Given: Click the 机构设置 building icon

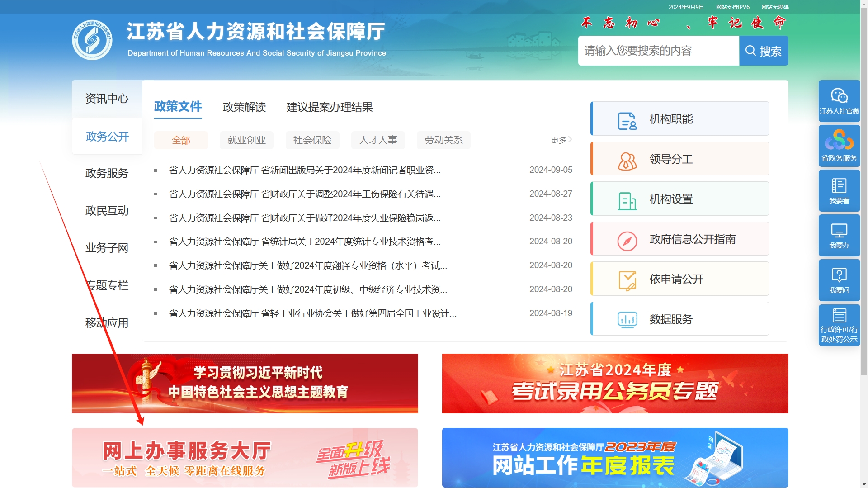Looking at the screenshot, I should (x=627, y=201).
